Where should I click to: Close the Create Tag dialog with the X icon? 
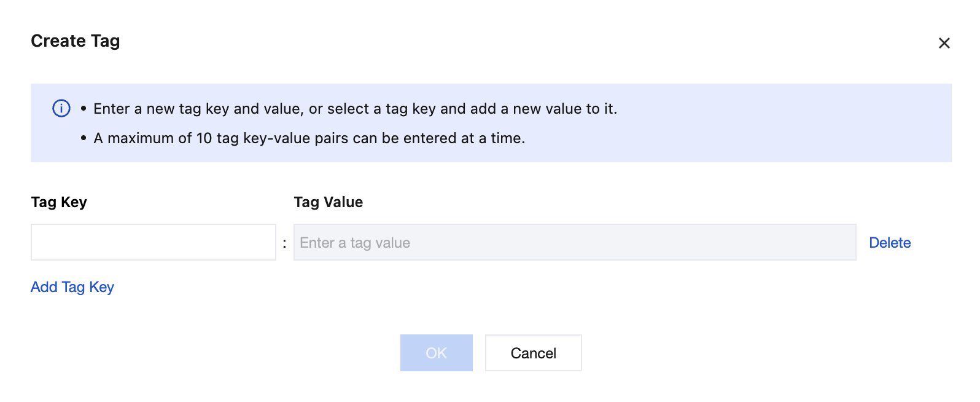(x=944, y=43)
